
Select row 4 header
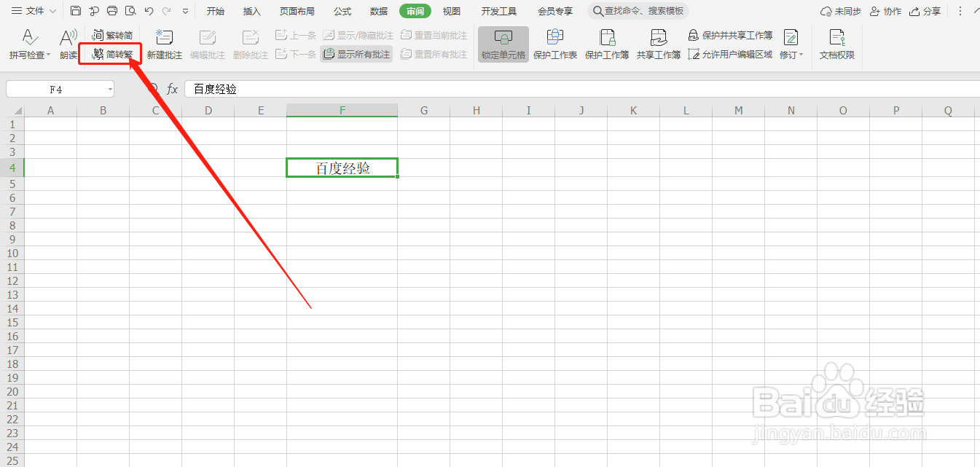pos(12,168)
